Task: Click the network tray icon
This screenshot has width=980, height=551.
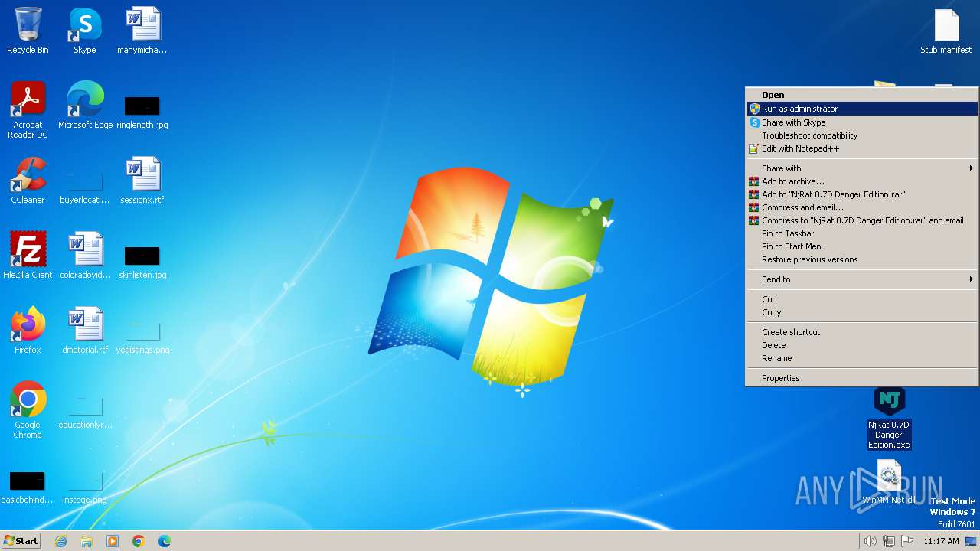Action: [889, 541]
